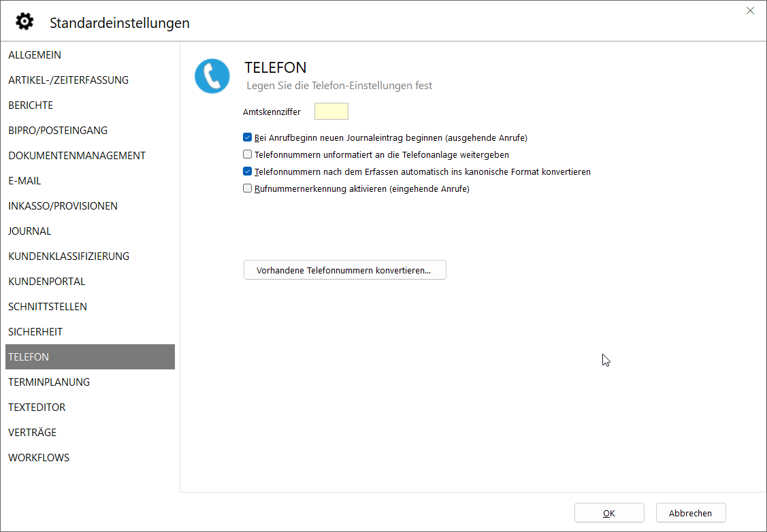Open the KUNDENPORTAL section
767x532 pixels.
click(47, 282)
